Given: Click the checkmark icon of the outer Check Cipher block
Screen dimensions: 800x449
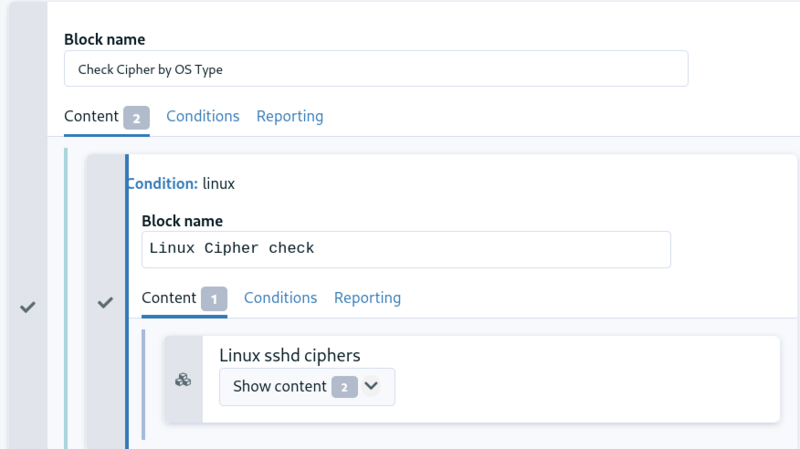Looking at the screenshot, I should click(28, 307).
